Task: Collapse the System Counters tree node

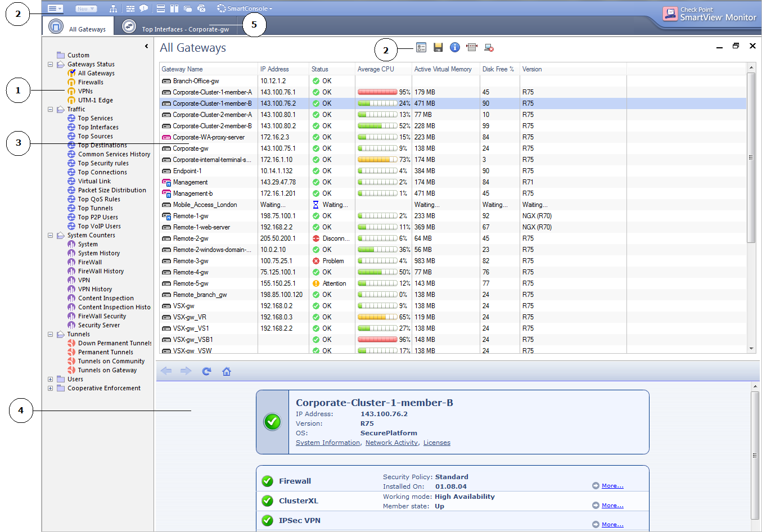Action: 50,236
